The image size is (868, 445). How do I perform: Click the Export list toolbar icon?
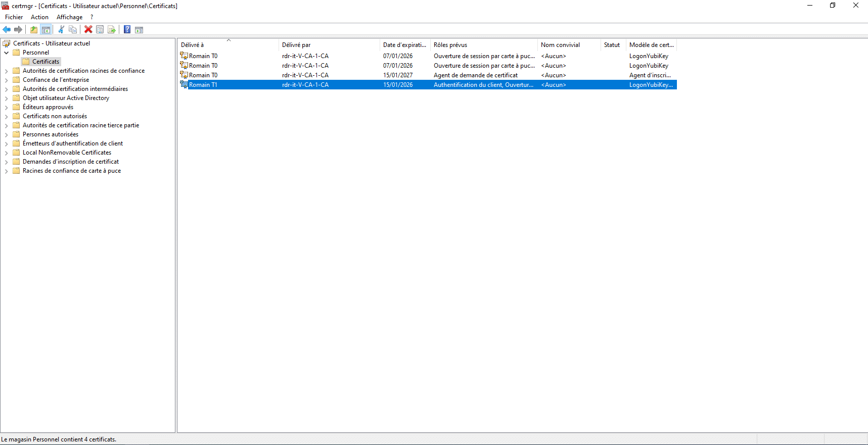point(112,30)
